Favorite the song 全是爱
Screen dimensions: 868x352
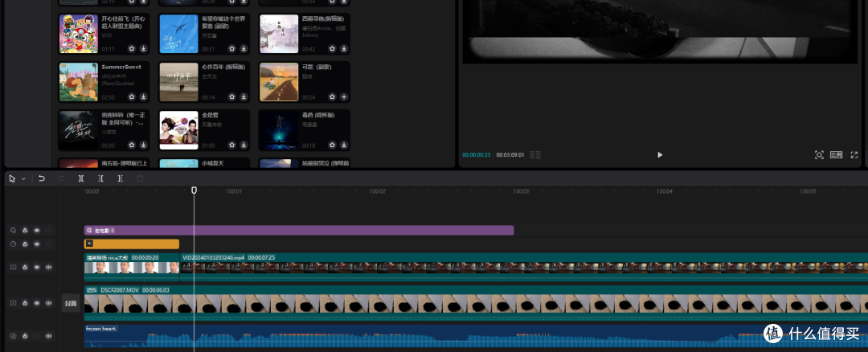point(232,145)
